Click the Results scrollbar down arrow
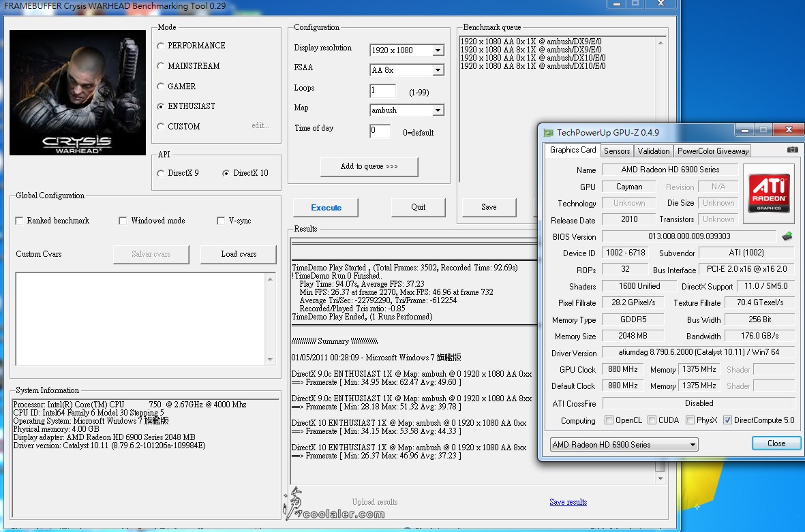This screenshot has height=532, width=805. pyautogui.click(x=660, y=478)
